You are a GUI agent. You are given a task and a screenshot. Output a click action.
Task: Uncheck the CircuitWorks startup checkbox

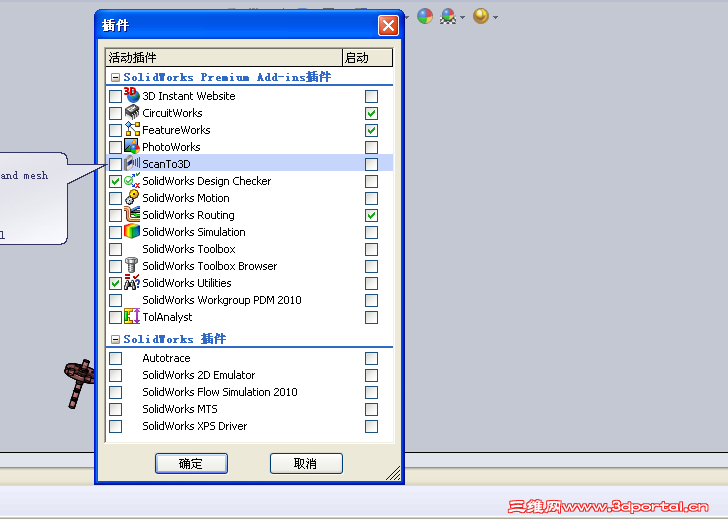(371, 113)
